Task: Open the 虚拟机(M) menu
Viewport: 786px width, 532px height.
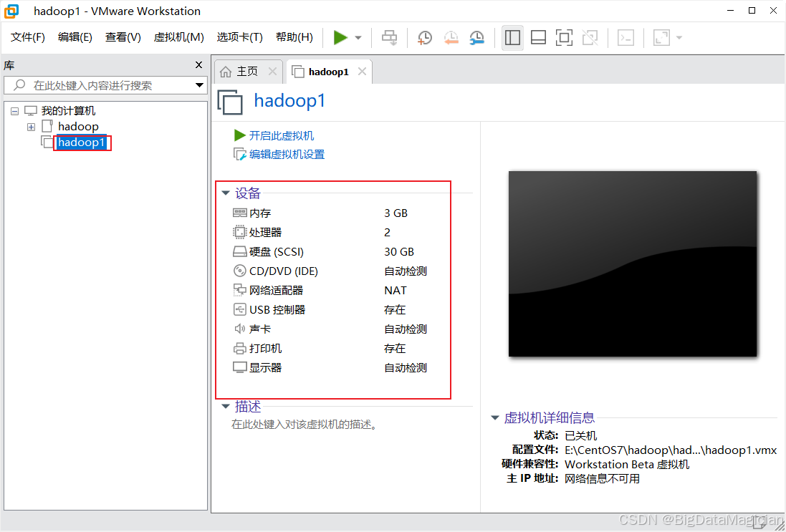Action: click(x=179, y=37)
